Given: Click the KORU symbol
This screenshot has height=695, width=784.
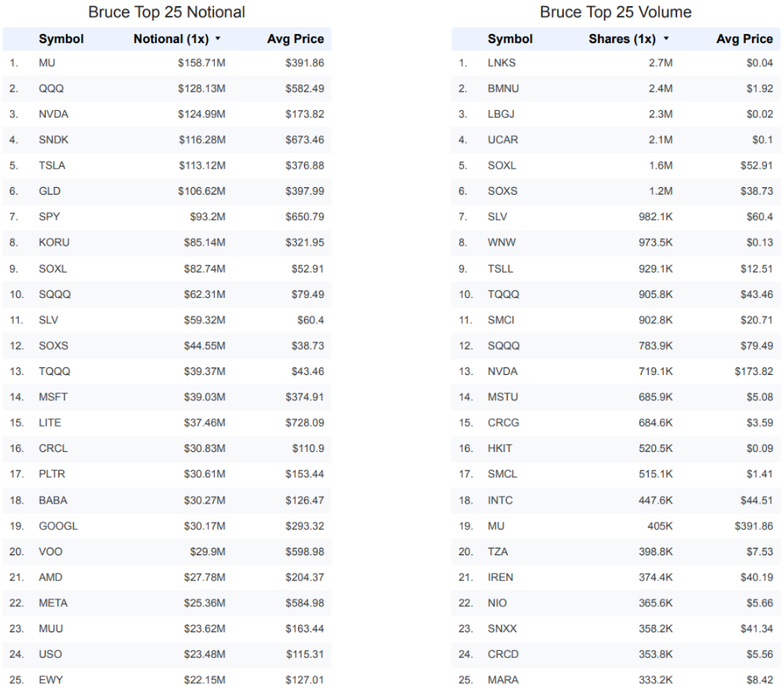Looking at the screenshot, I should click(x=54, y=242).
